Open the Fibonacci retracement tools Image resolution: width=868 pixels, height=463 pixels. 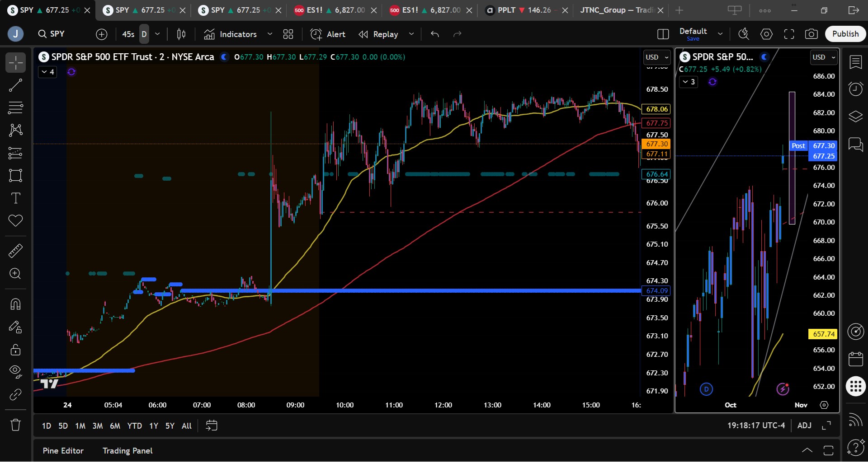pyautogui.click(x=15, y=108)
